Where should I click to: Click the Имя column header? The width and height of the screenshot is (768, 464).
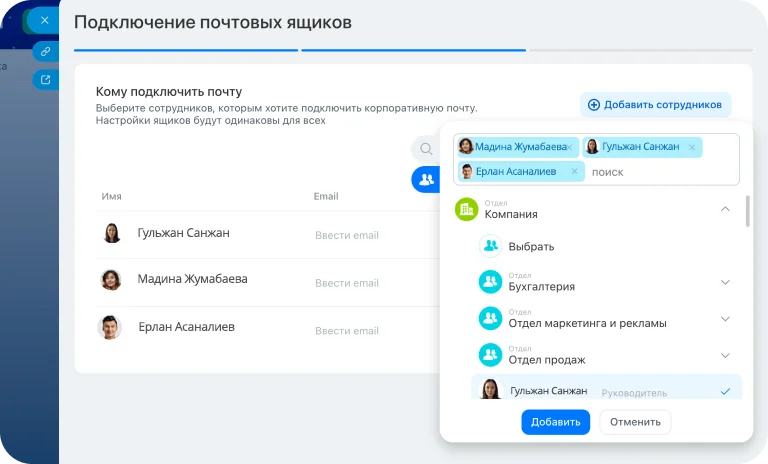(112, 196)
